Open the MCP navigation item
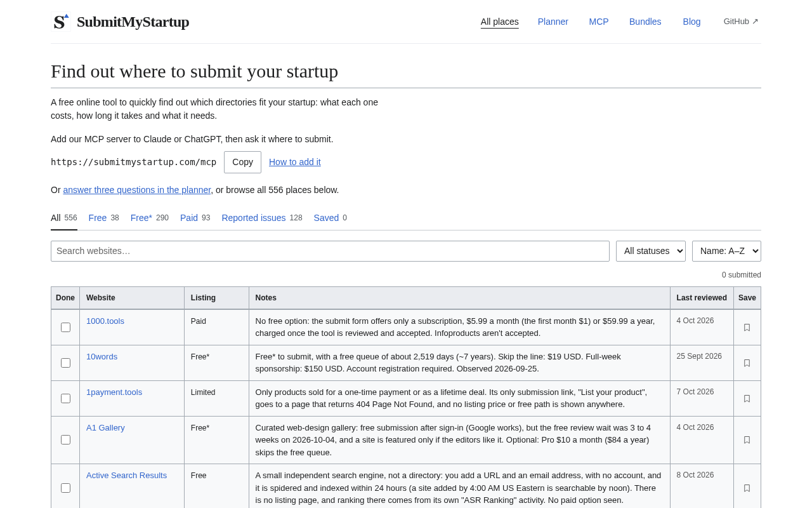The image size is (812, 508). [x=599, y=22]
